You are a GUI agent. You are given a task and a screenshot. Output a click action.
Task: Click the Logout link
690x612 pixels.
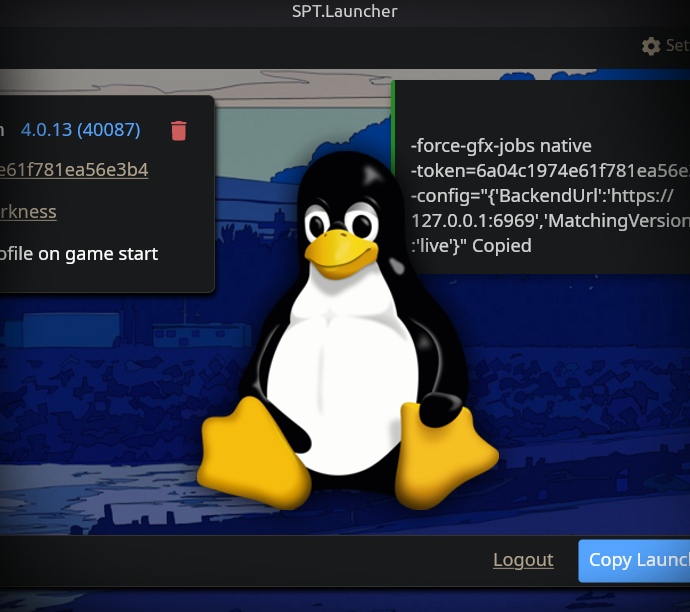(x=523, y=560)
